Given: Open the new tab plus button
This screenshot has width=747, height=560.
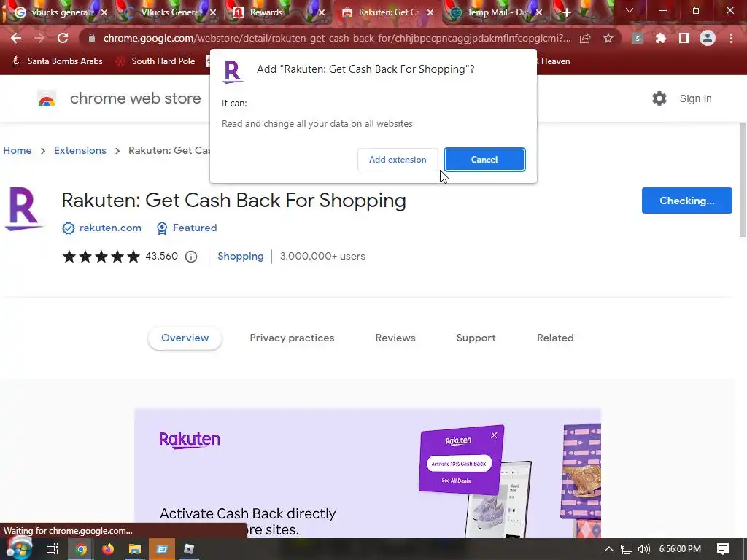Looking at the screenshot, I should (x=566, y=13).
